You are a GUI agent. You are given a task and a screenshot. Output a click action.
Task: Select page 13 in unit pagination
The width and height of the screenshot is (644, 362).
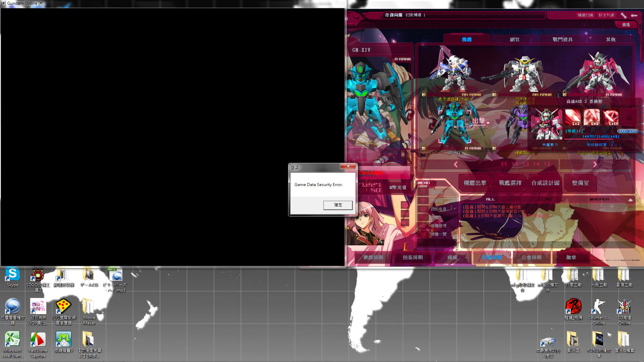pyautogui.click(x=526, y=164)
